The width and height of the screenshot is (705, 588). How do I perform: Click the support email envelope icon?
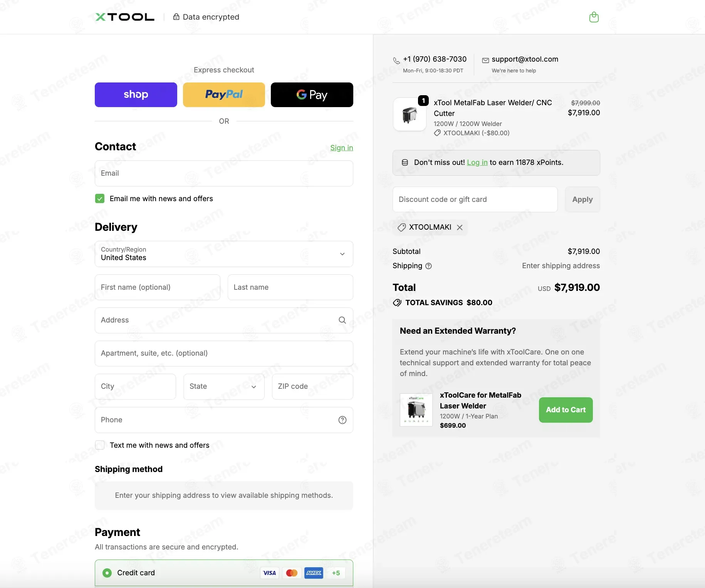pos(485,60)
